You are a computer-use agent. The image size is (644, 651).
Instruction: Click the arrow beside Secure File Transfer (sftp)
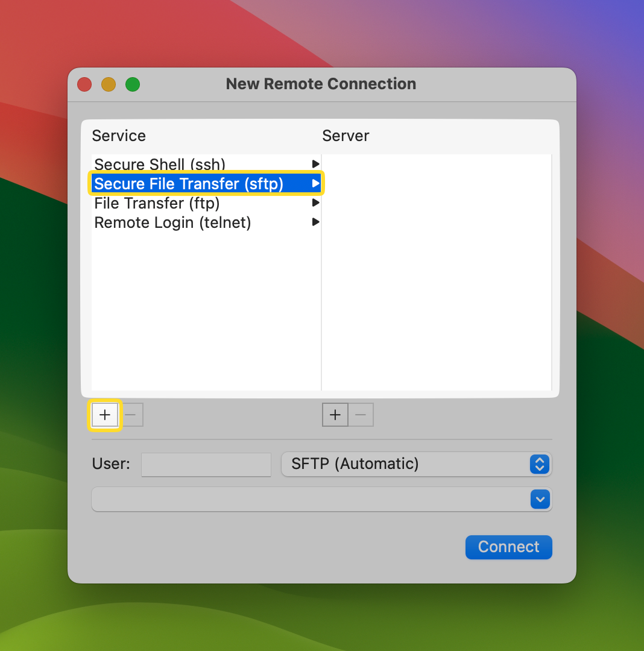pos(315,183)
